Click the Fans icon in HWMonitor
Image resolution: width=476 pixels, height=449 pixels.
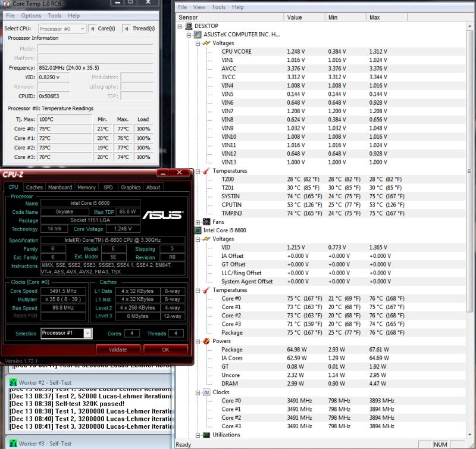pos(206,222)
